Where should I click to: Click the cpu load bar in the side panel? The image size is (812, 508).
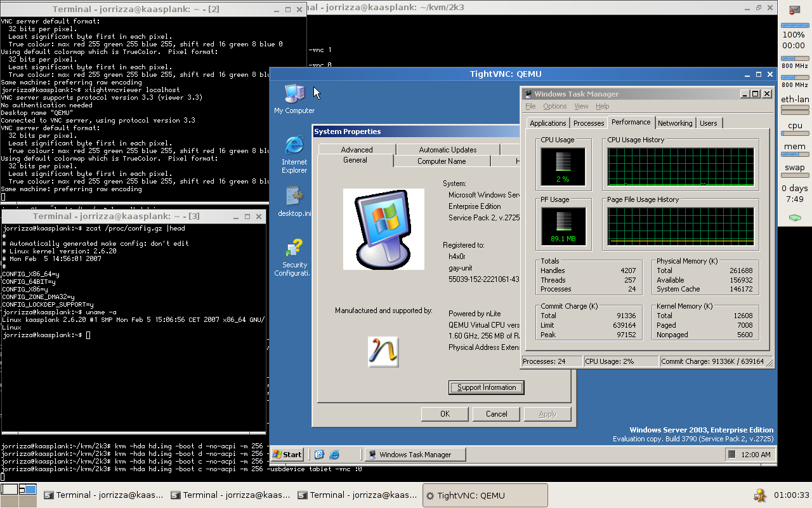795,134
